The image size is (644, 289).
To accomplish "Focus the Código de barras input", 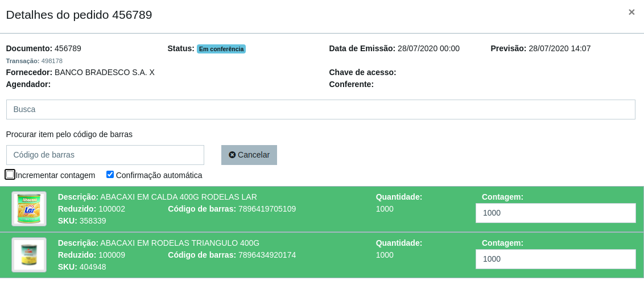I will (x=105, y=155).
